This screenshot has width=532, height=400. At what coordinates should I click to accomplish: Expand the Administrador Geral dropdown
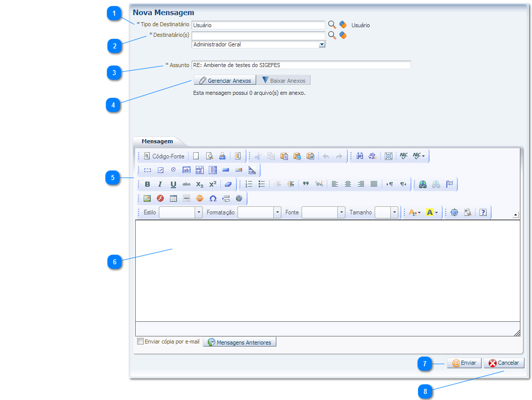322,44
